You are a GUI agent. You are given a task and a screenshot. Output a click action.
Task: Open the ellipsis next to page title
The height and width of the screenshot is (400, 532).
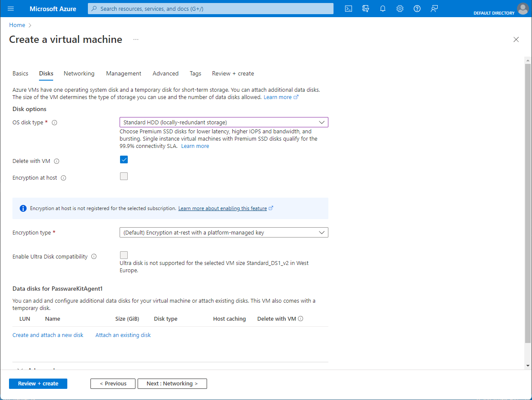136,39
